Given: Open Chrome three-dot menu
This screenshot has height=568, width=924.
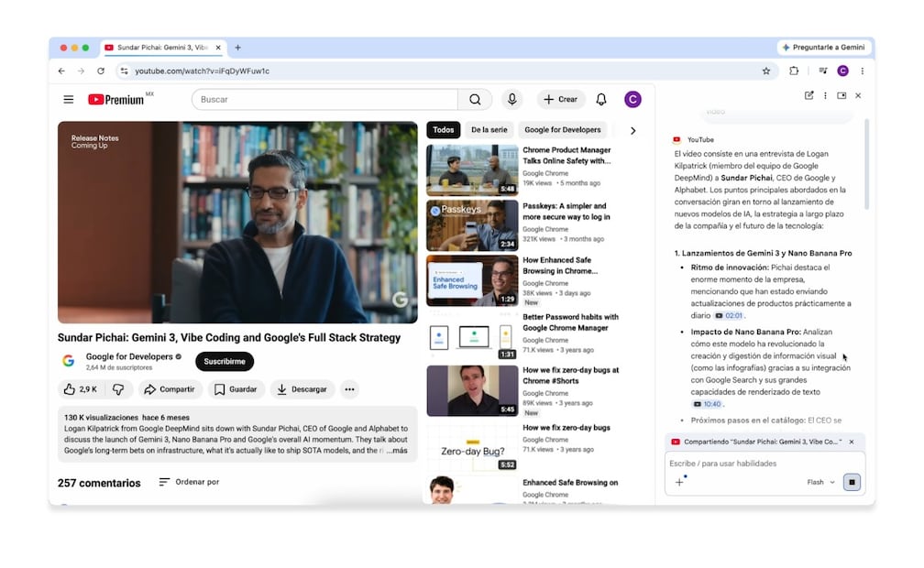Looking at the screenshot, I should coord(862,71).
